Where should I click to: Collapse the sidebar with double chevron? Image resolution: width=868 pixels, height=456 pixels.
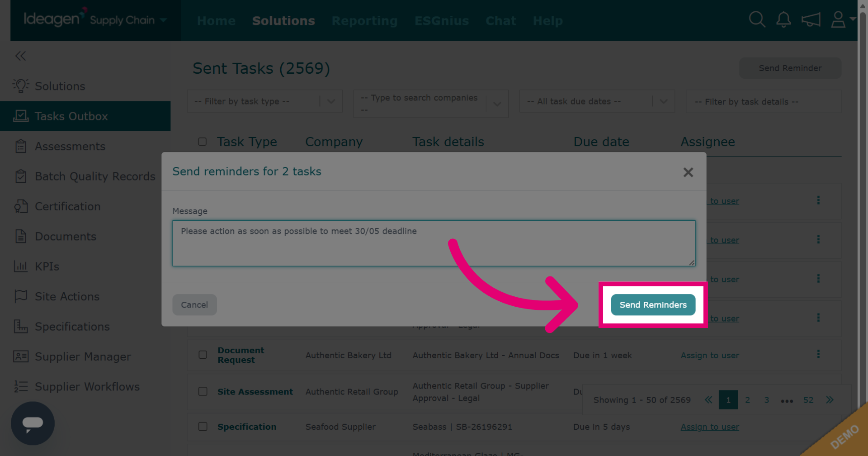[x=20, y=56]
